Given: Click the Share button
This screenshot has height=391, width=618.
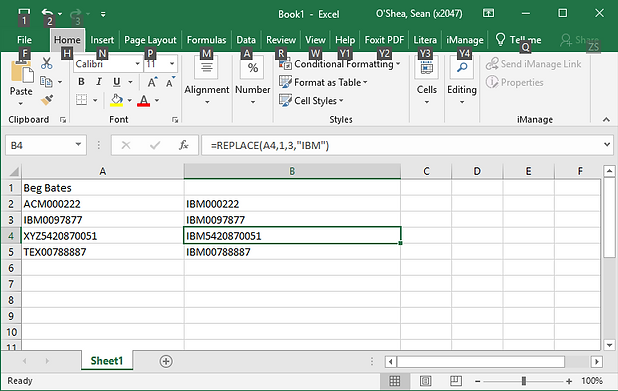Looking at the screenshot, I should click(x=580, y=40).
